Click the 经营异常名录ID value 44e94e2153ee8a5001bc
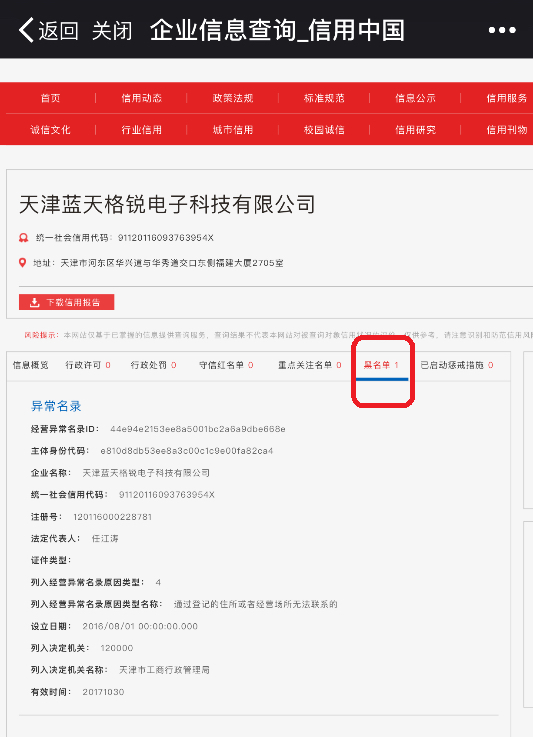The image size is (533, 737). [197, 429]
